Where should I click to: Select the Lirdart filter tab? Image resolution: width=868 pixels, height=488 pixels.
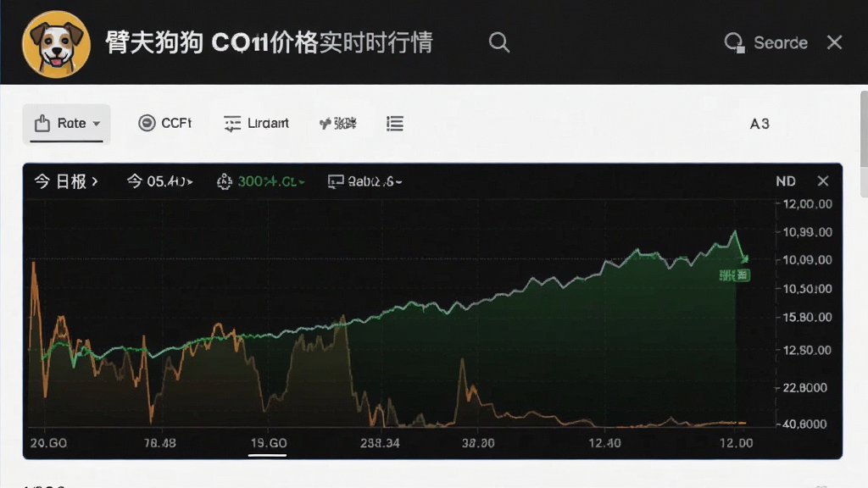click(256, 124)
